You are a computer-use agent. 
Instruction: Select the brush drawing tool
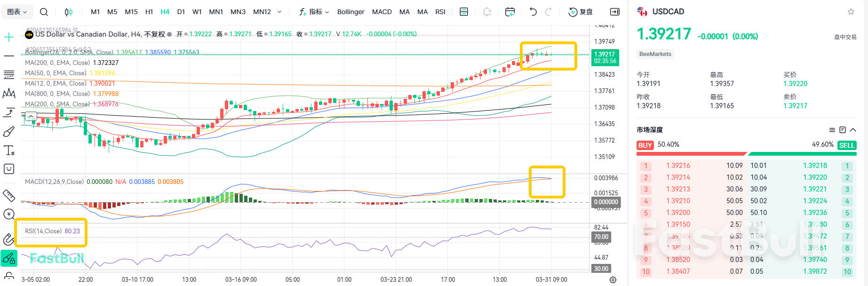(x=9, y=132)
